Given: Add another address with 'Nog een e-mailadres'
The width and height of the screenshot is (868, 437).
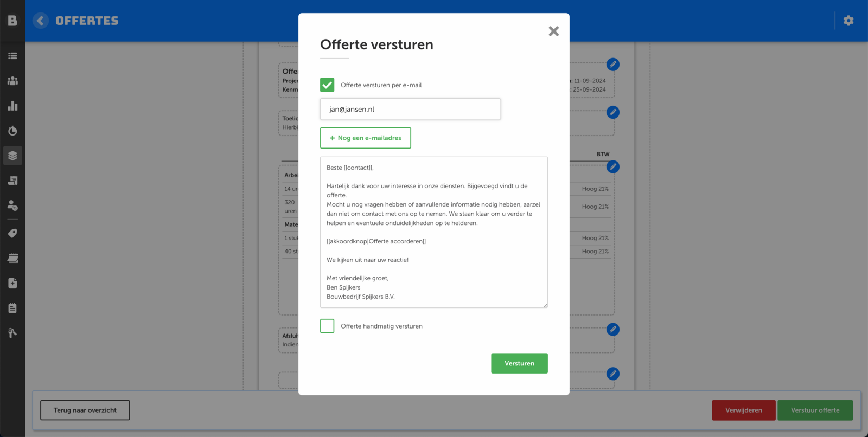Looking at the screenshot, I should tap(365, 138).
